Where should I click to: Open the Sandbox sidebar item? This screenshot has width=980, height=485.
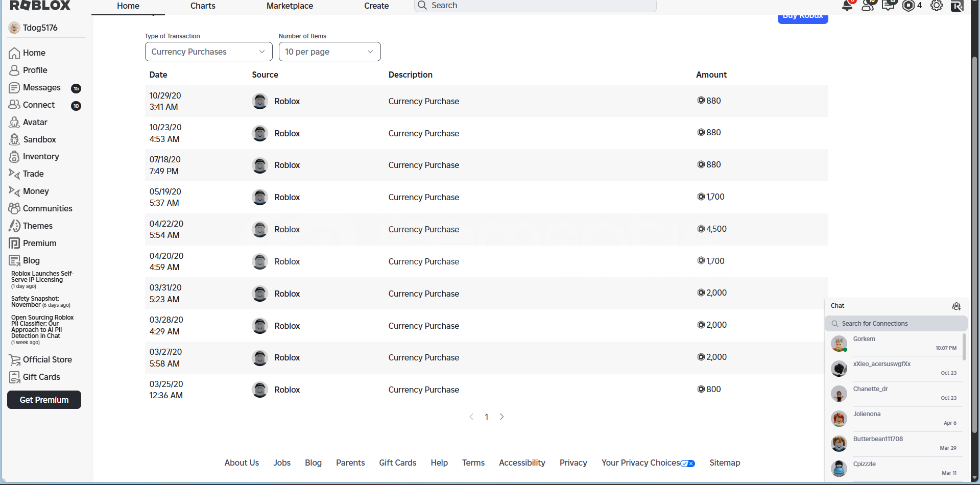point(32,139)
